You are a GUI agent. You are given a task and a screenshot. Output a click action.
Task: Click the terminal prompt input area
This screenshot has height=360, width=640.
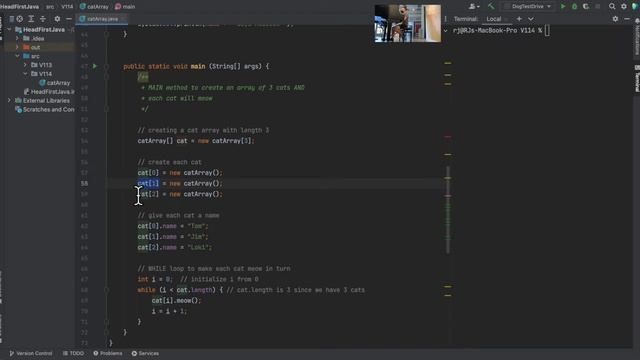[547, 30]
